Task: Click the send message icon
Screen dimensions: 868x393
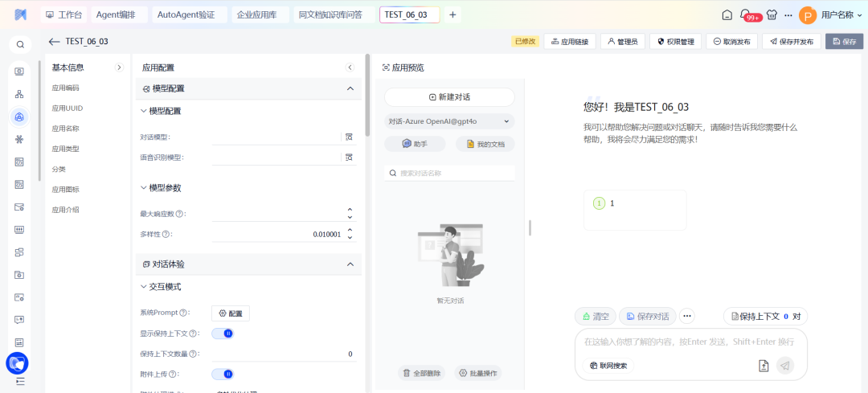Action: 785,366
